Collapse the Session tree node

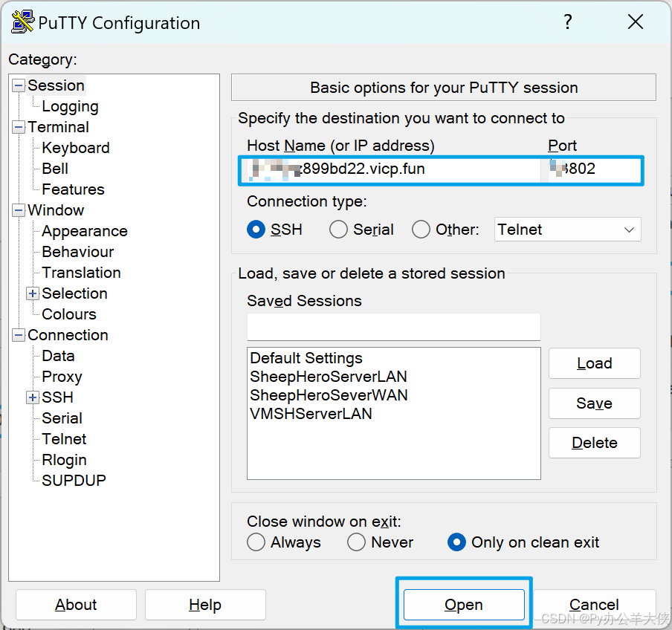click(x=18, y=85)
